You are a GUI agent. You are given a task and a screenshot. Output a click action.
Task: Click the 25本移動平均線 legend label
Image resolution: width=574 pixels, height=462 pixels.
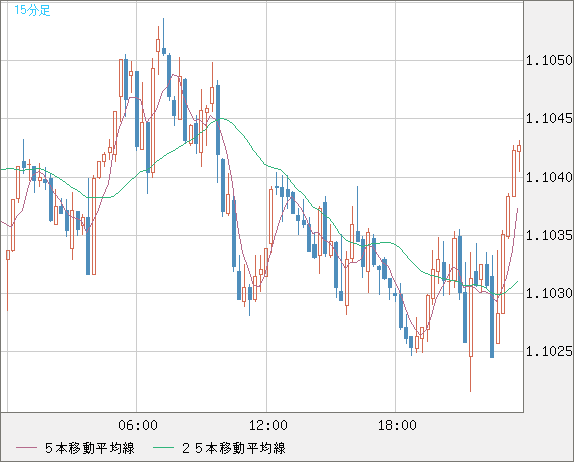click(234, 448)
